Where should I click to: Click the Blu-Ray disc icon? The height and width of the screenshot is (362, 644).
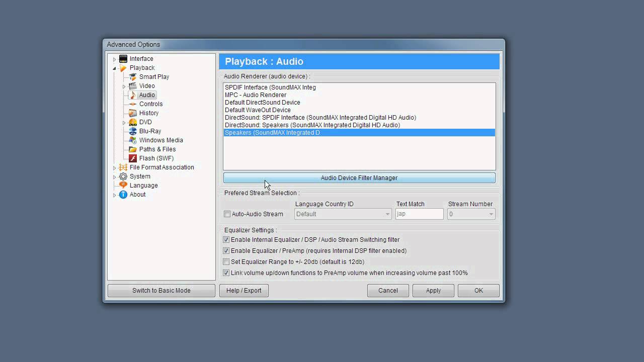(x=133, y=131)
